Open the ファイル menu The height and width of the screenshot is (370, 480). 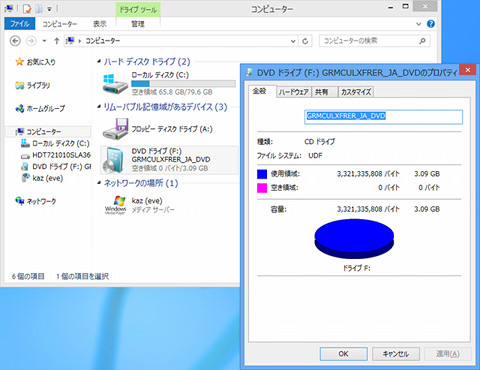tap(19, 24)
